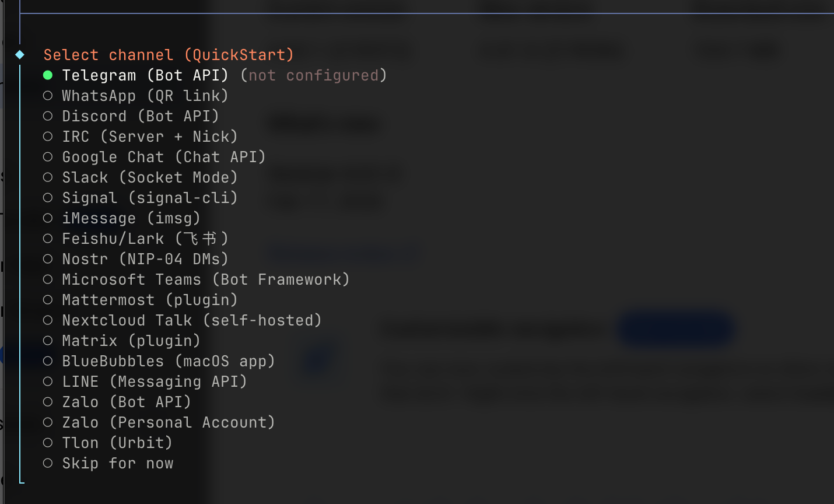The height and width of the screenshot is (504, 834).
Task: Click the Zalo (Personal Account) label
Action: [x=168, y=422]
